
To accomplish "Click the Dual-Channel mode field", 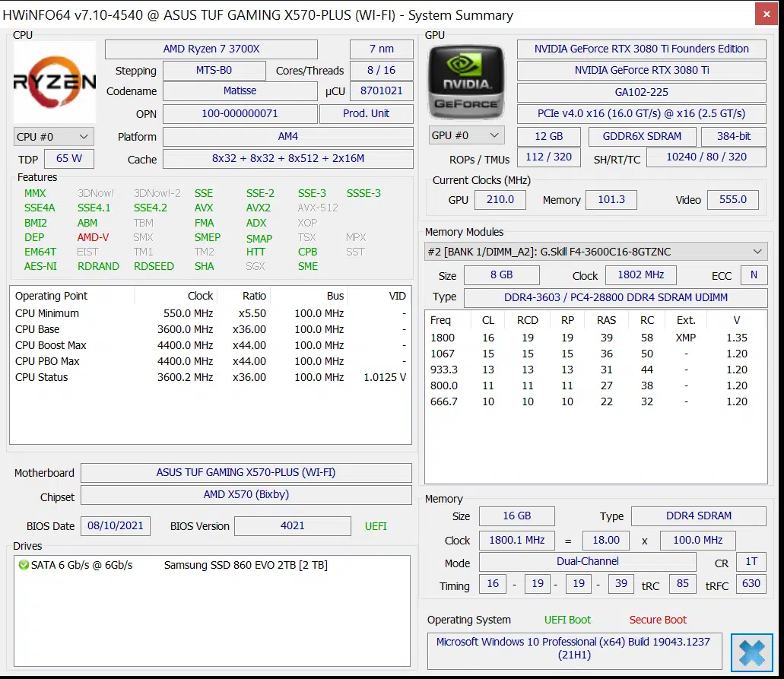I will pyautogui.click(x=588, y=562).
